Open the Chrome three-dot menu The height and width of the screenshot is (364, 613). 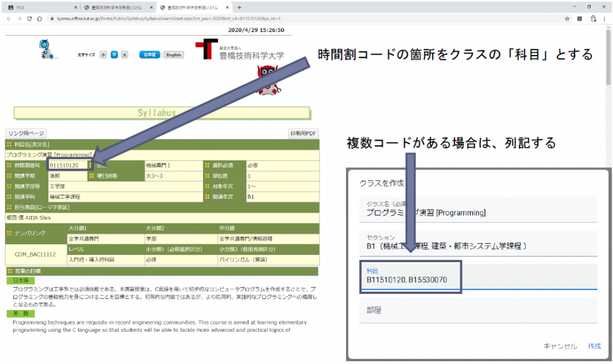pyautogui.click(x=605, y=19)
